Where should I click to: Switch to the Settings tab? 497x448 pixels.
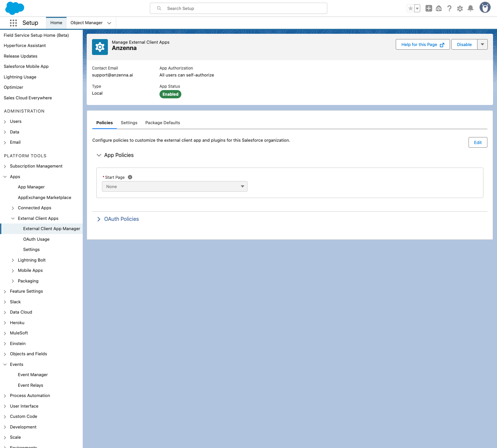tap(129, 123)
